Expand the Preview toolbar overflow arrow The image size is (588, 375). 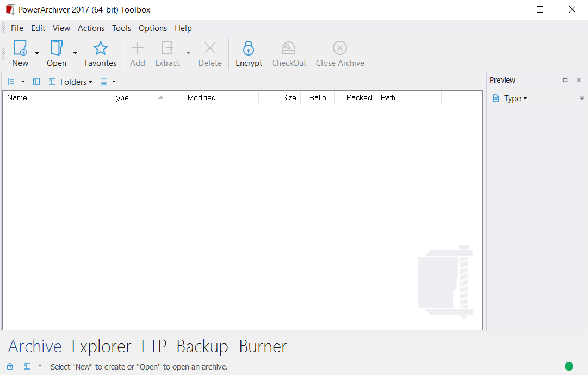582,99
